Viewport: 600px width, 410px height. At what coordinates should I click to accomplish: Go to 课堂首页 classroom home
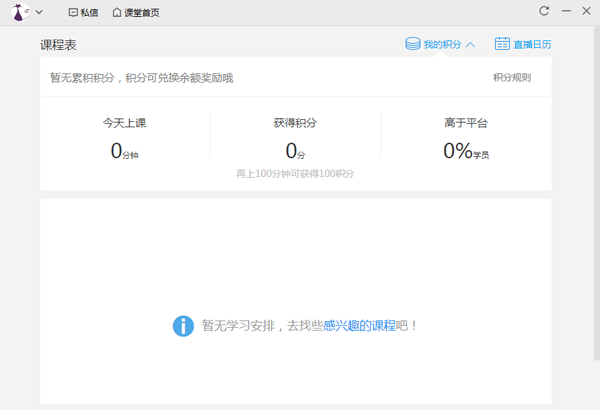136,13
